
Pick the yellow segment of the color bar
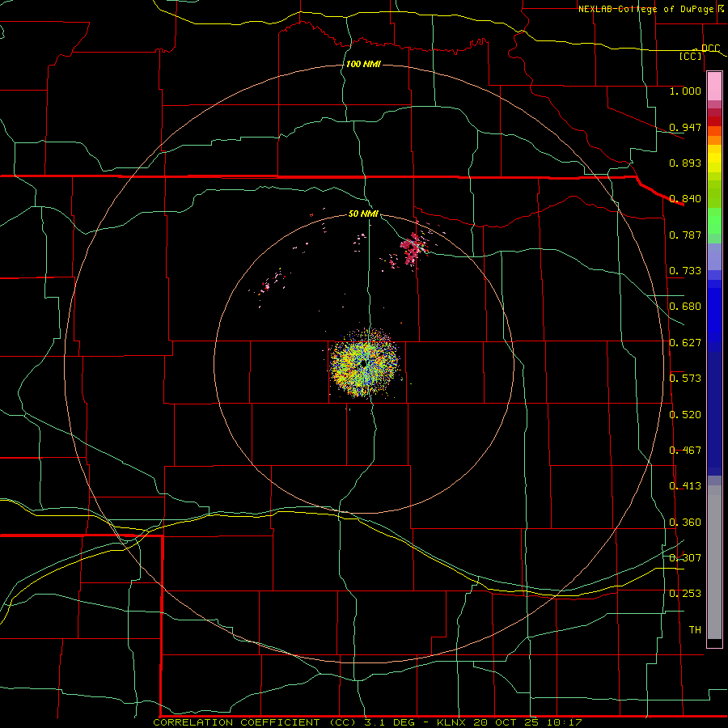[714, 159]
